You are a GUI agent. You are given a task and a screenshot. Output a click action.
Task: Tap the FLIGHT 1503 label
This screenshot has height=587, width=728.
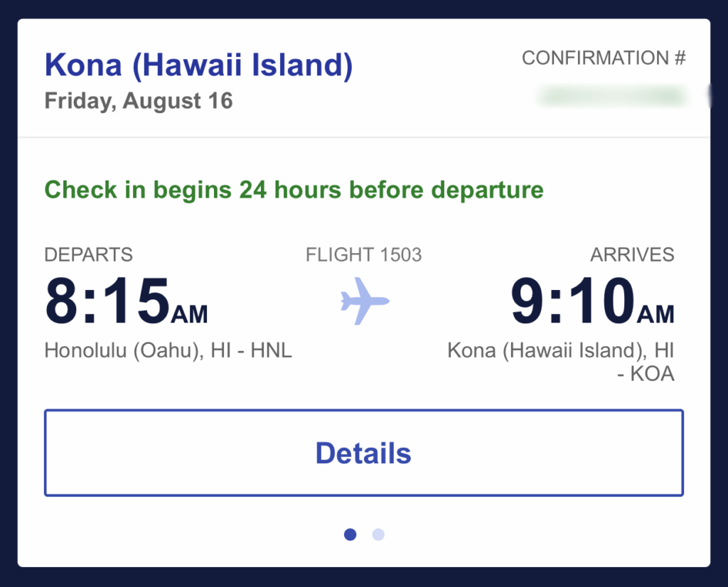tap(363, 254)
